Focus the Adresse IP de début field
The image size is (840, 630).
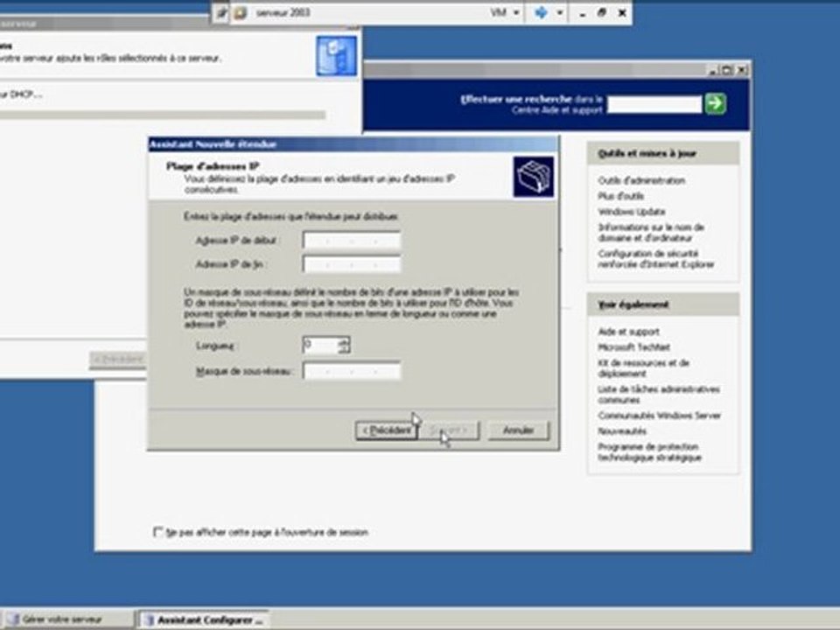[x=352, y=241]
